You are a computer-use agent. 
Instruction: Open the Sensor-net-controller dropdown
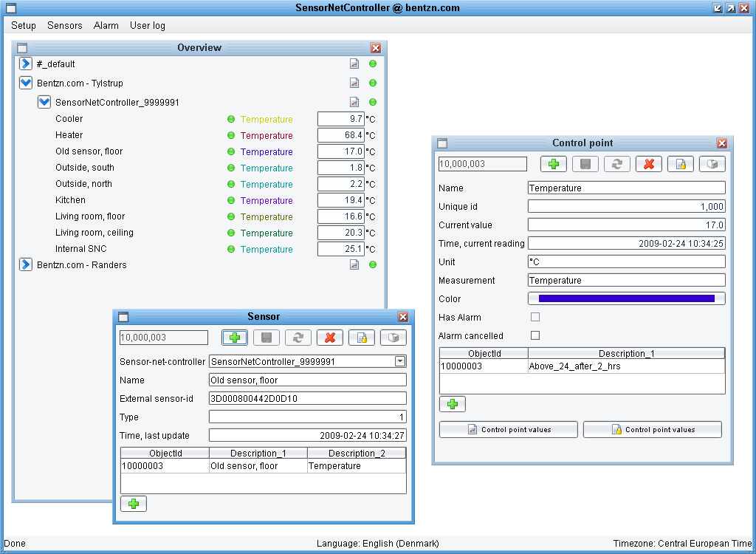point(399,361)
